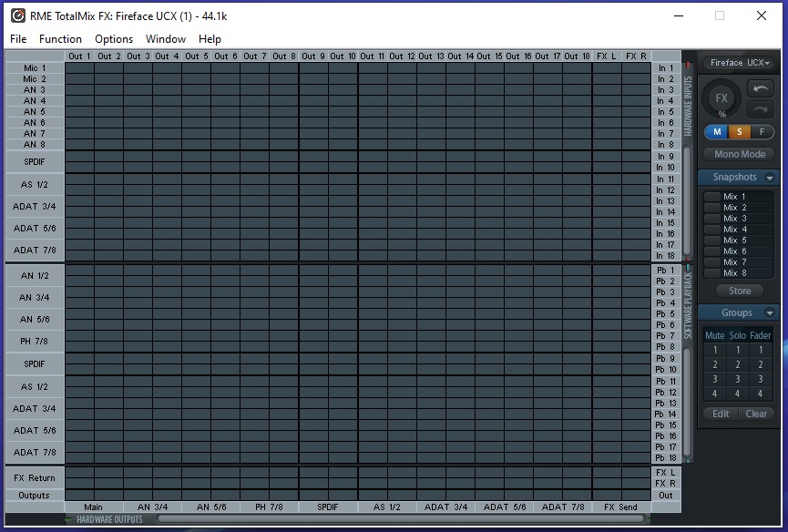788x532 pixels.
Task: Click the bottom AS 1/2 output label
Action: point(387,506)
